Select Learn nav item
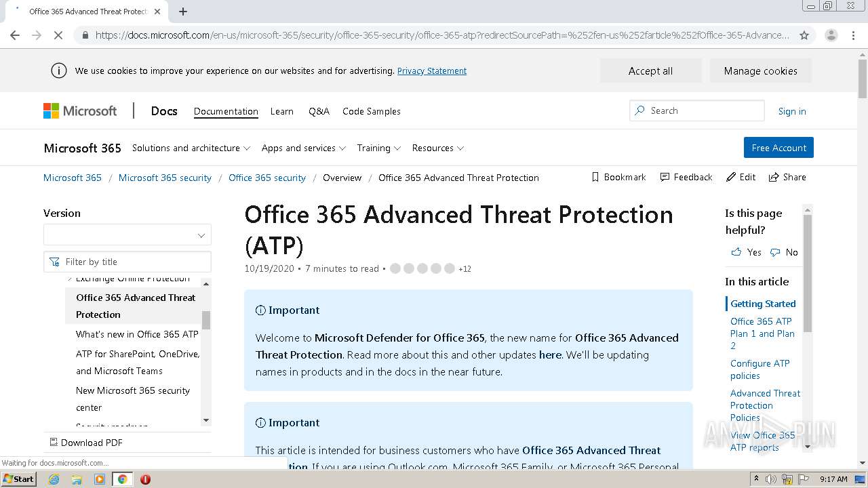The height and width of the screenshot is (488, 868). [282, 111]
